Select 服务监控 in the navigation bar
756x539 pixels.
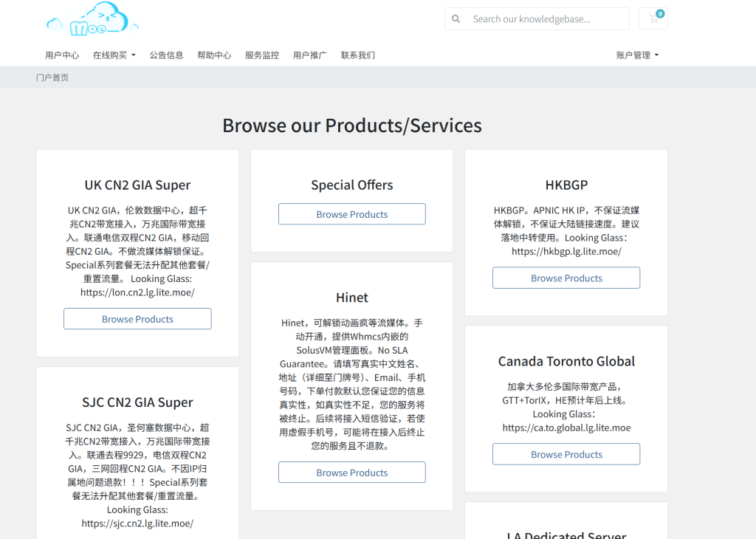pos(262,55)
